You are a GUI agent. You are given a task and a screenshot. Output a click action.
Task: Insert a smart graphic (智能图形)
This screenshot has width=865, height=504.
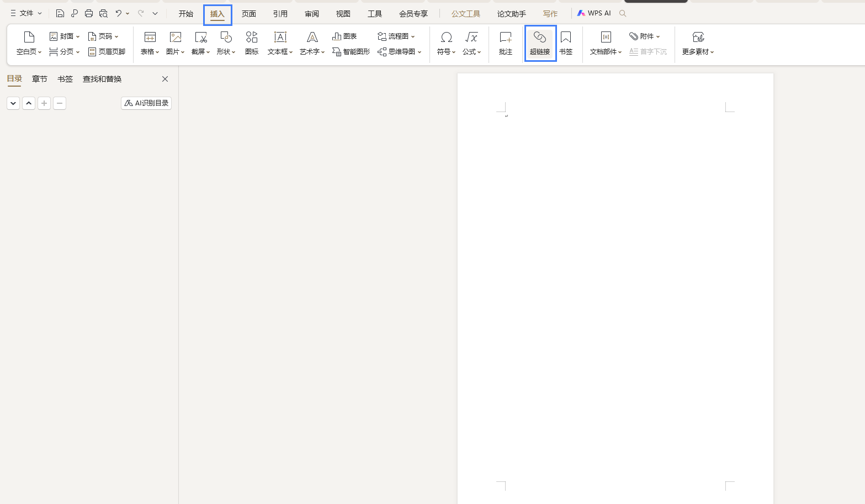(x=351, y=52)
